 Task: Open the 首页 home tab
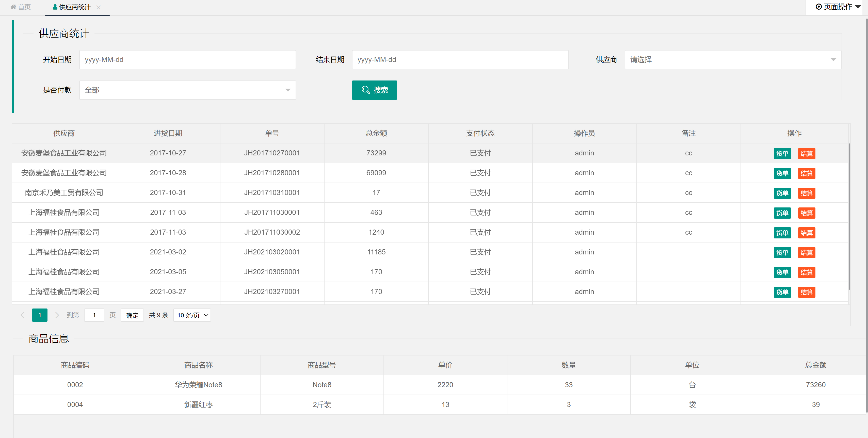(x=21, y=7)
